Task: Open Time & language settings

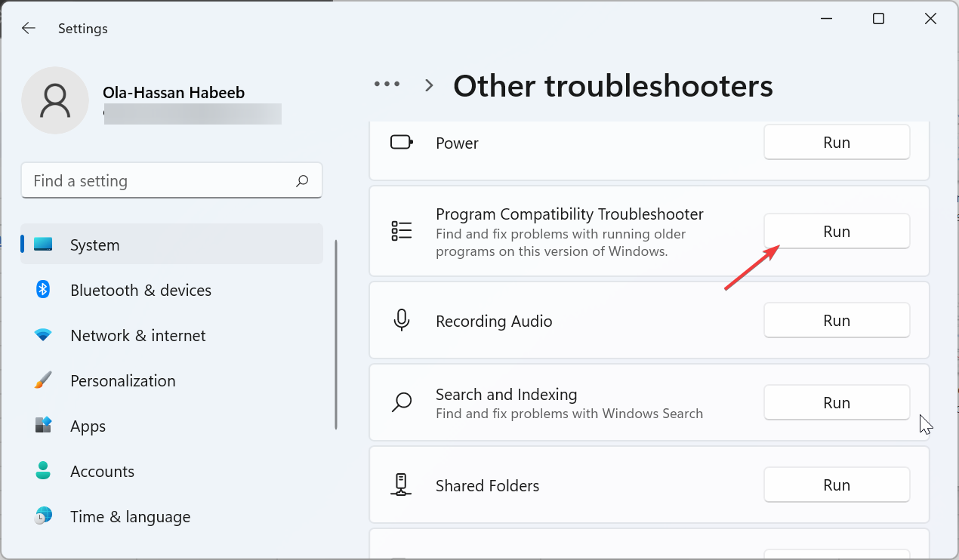Action: coord(171,516)
